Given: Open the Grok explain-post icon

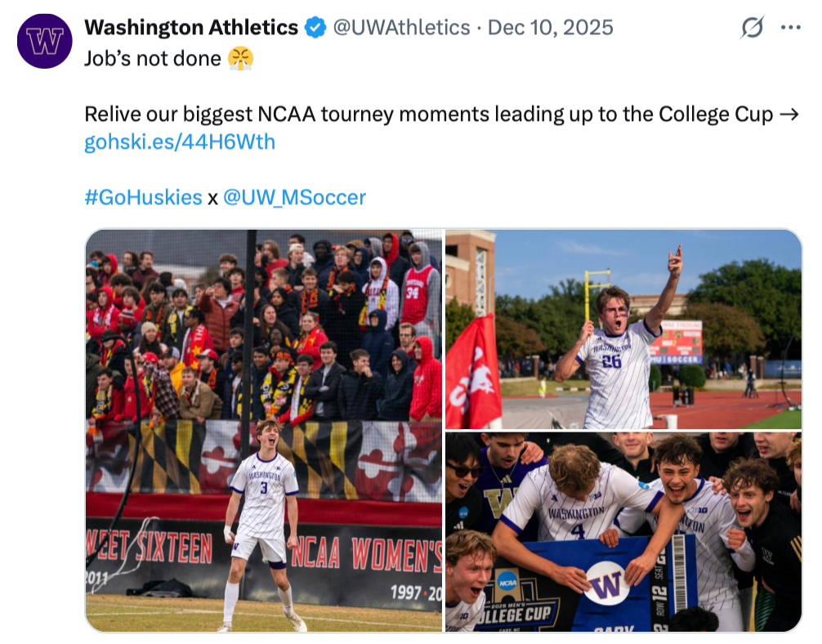Looking at the screenshot, I should click(x=752, y=29).
